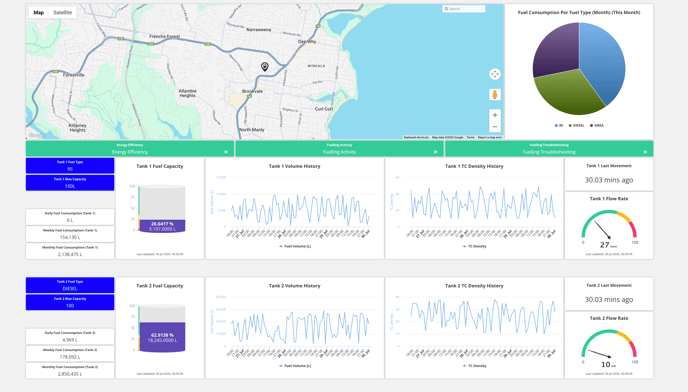
Task: Toggle Fuel Volume legend marker under Tank 1 Volume History
Action: [x=281, y=246]
